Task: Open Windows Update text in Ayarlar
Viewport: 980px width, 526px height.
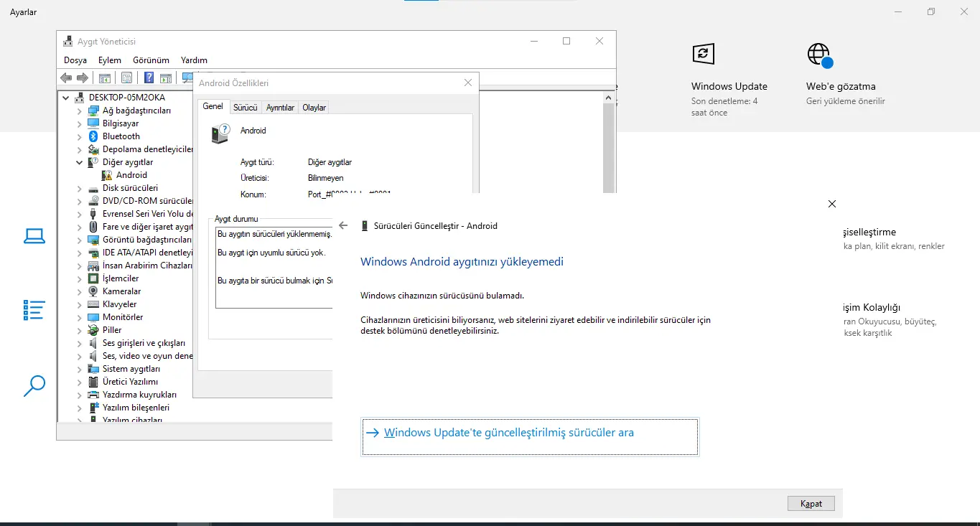Action: (x=729, y=86)
